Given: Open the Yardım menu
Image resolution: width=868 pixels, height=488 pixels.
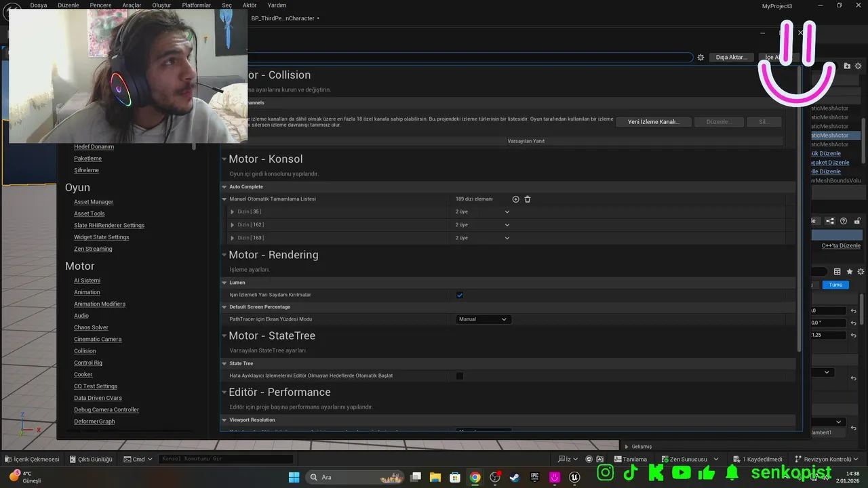Looking at the screenshot, I should 277,5.
